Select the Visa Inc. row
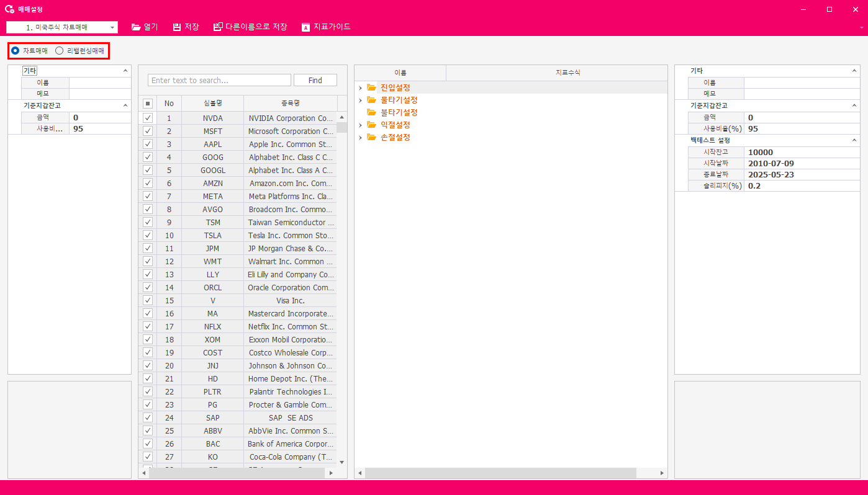This screenshot has width=868, height=495. [238, 300]
